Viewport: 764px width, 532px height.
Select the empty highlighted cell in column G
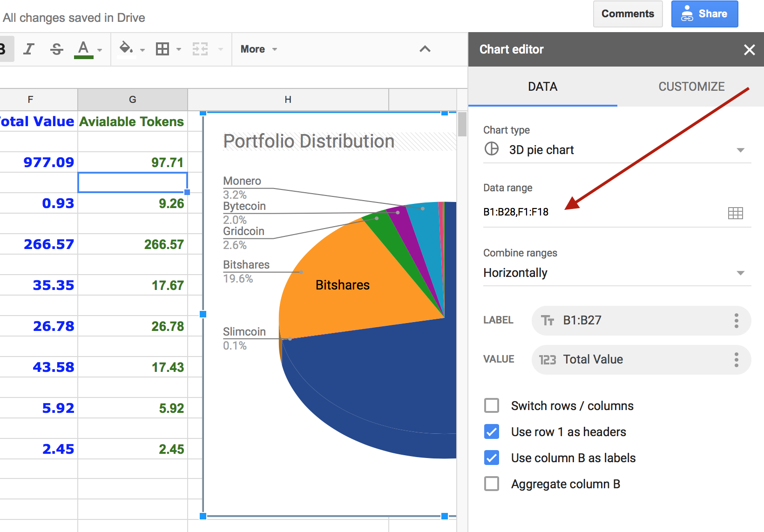(x=133, y=182)
